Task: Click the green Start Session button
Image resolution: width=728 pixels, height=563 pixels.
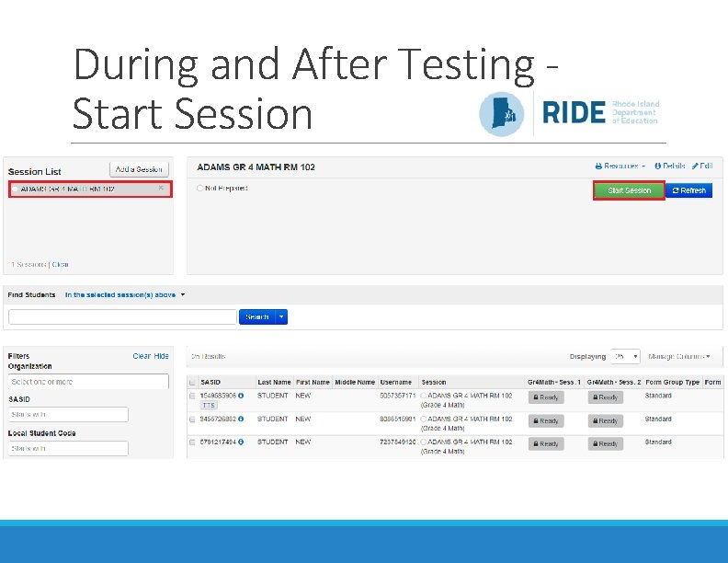Action: 629,190
